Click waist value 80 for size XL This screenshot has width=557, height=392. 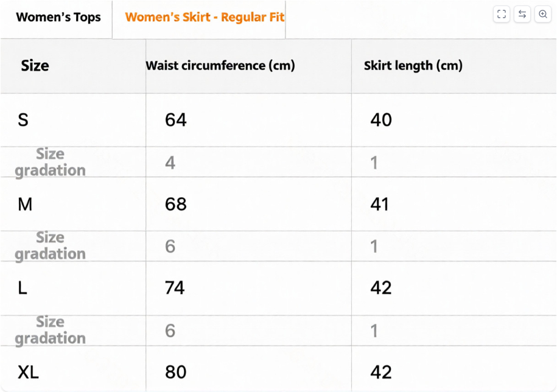tap(175, 372)
